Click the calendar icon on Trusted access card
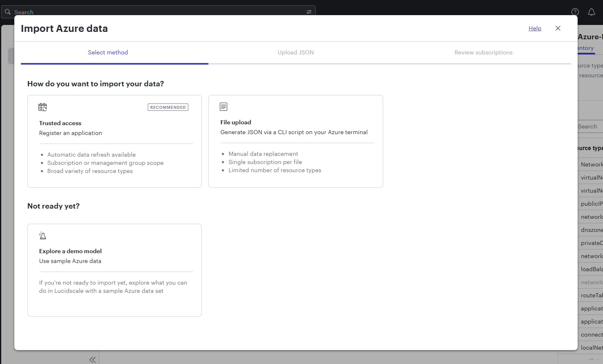The height and width of the screenshot is (364, 603). coord(43,106)
